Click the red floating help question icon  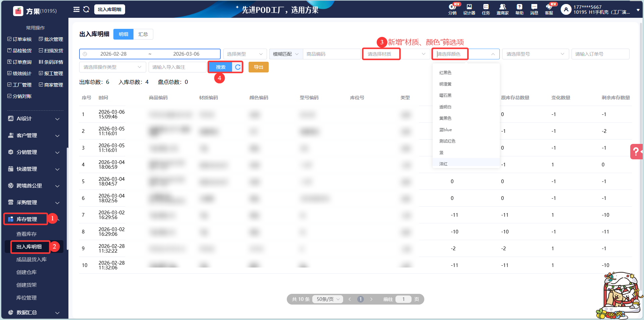[636, 152]
